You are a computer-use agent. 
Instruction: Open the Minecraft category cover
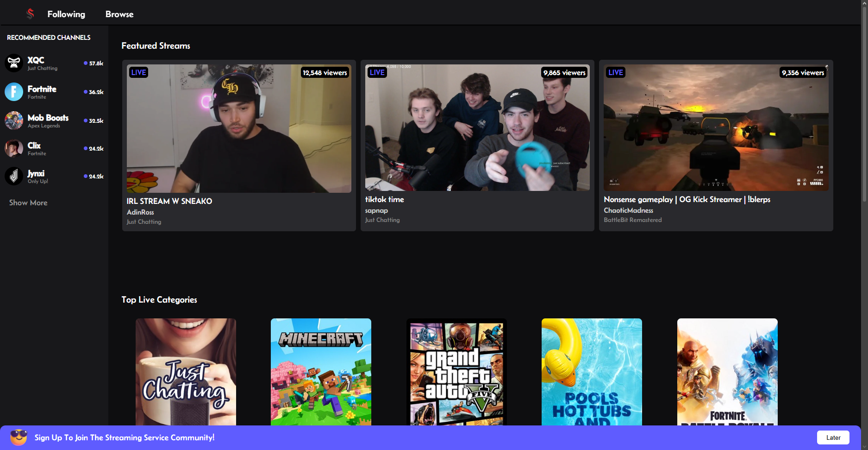pos(321,372)
